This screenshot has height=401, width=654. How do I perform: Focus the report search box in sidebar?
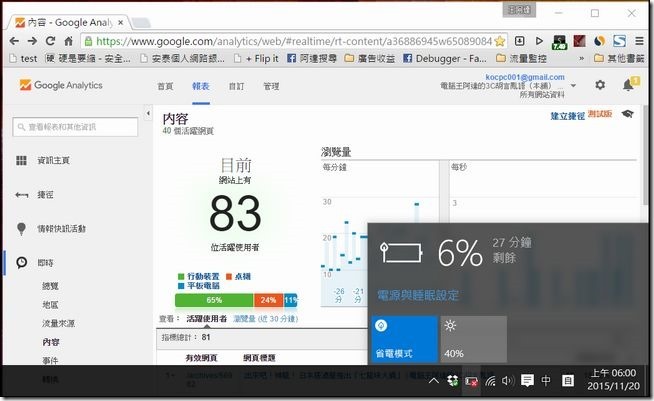click(75, 127)
